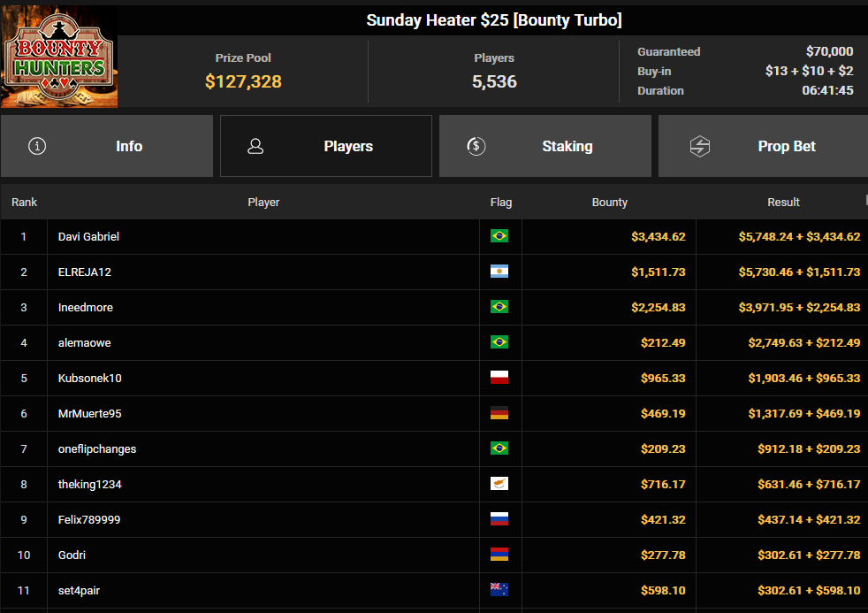Click the Prop Bet hexagon icon
Image resolution: width=868 pixels, height=613 pixels.
point(700,146)
